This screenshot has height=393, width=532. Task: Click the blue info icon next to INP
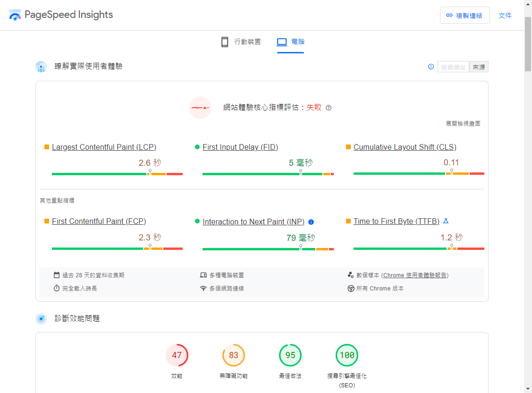pos(311,222)
